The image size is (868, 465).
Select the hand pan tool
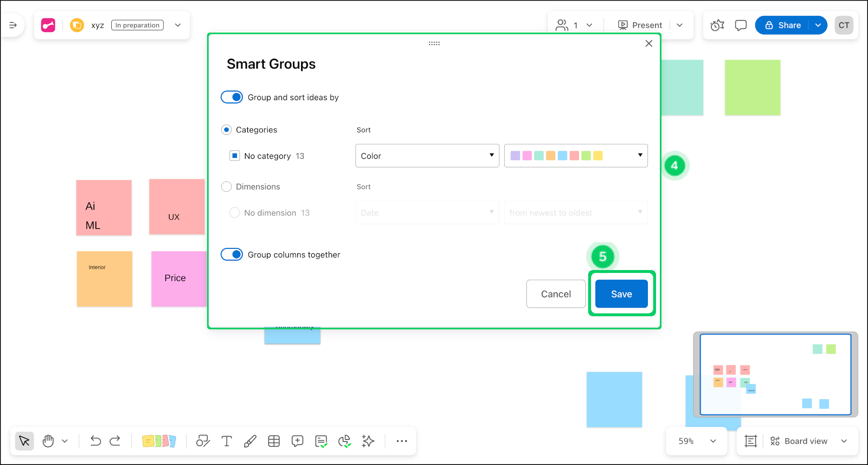tap(48, 441)
